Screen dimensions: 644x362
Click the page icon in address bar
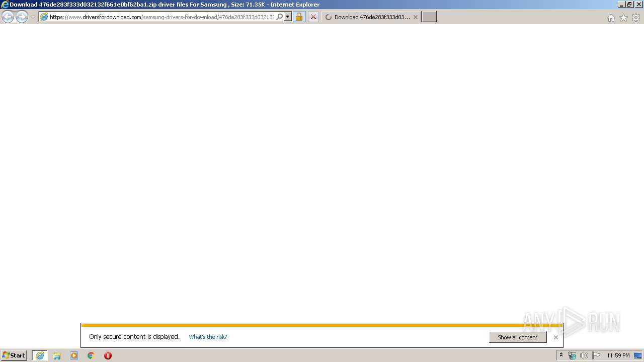point(44,17)
